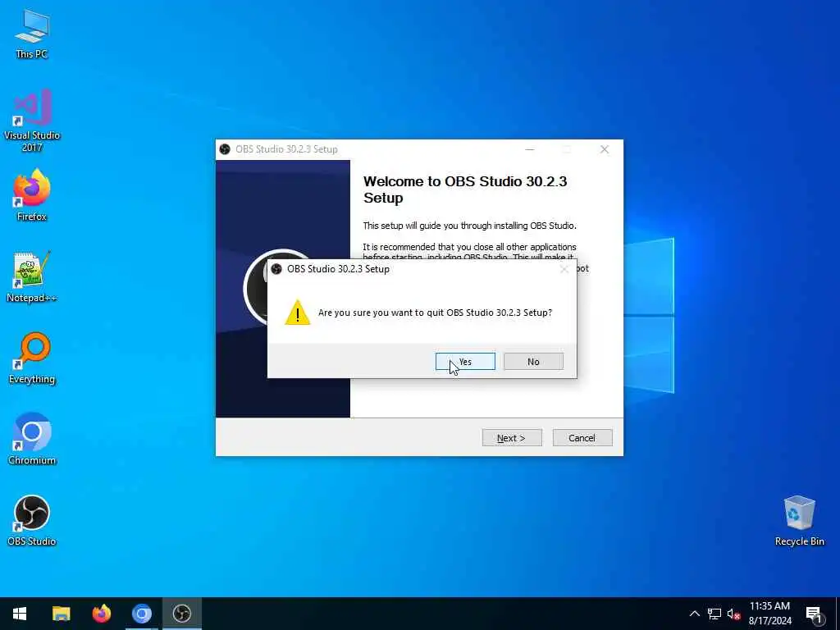840x630 pixels.
Task: Click OBS Setup taskbar button
Action: click(181, 614)
